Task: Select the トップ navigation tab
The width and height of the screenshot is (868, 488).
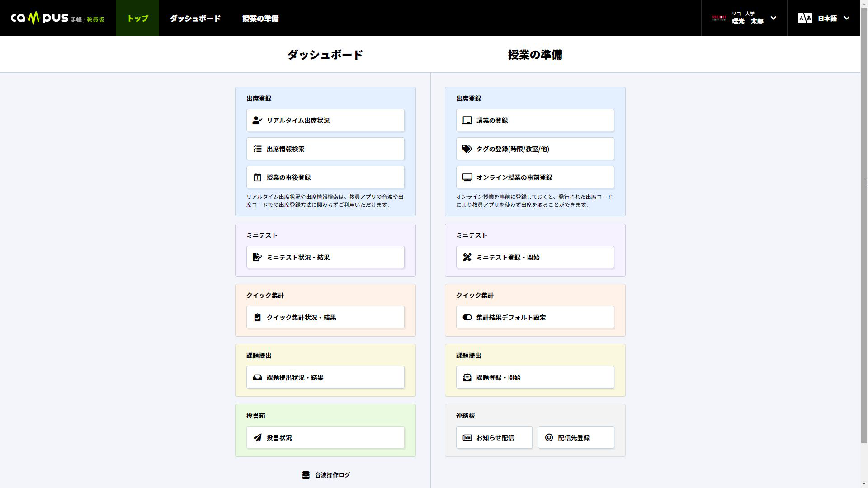Action: click(x=137, y=19)
